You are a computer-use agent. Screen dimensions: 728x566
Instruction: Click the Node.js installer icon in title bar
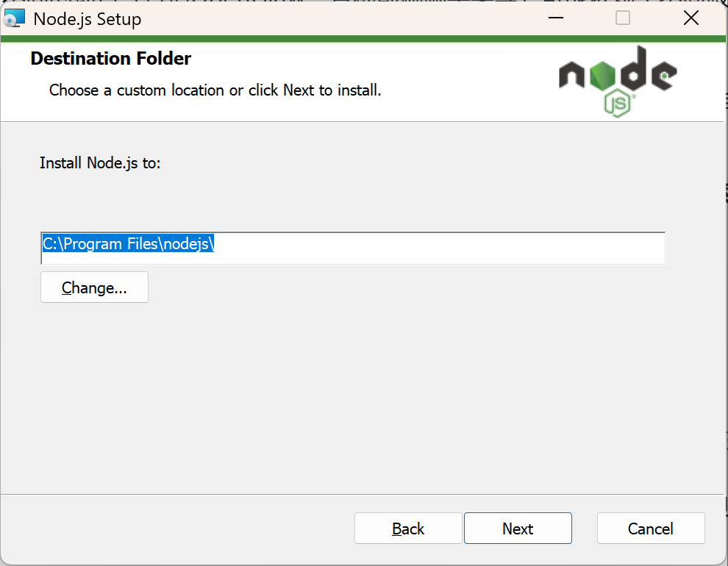14,18
